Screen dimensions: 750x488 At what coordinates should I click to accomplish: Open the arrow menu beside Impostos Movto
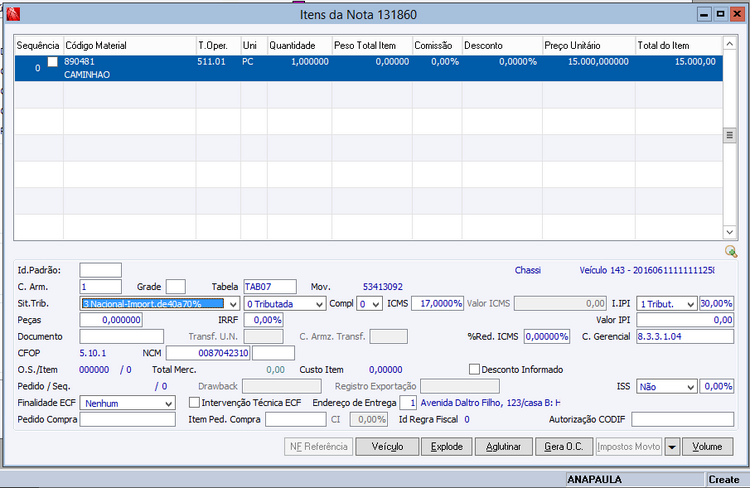click(x=672, y=446)
